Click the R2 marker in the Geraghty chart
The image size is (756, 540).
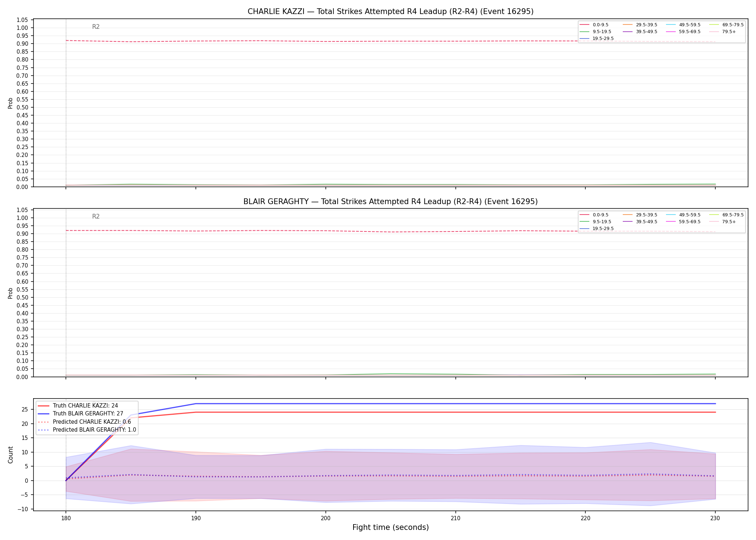(x=96, y=216)
